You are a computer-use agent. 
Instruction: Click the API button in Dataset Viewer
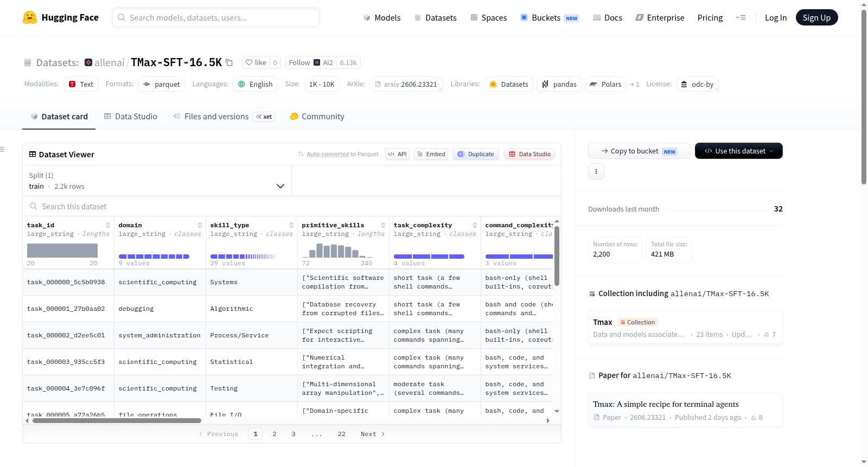pos(397,154)
